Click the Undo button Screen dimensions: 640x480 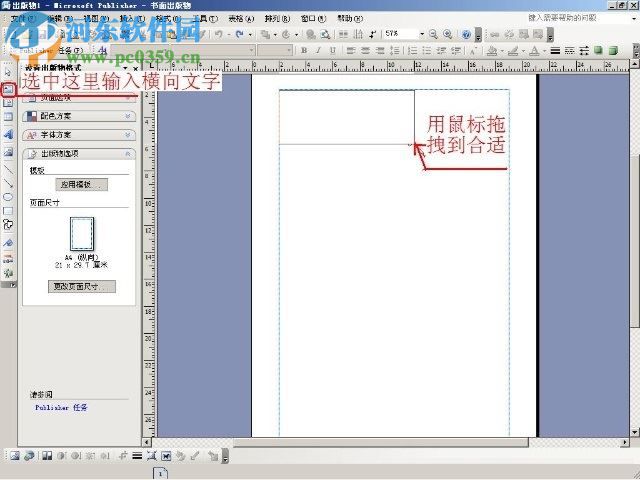click(218, 34)
